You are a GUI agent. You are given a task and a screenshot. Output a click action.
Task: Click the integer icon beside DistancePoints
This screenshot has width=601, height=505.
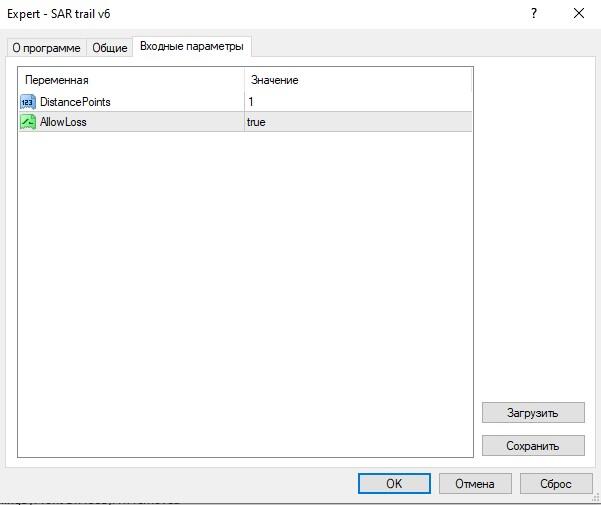pyautogui.click(x=28, y=102)
